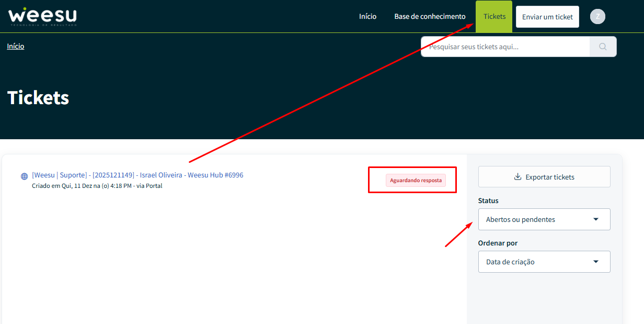
Task: Go to Início in top navigation
Action: pos(367,16)
